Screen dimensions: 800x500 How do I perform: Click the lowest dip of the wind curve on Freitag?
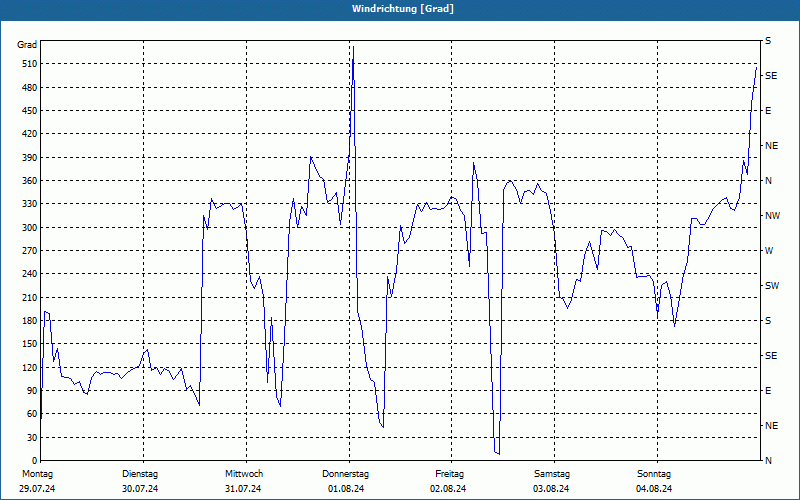click(x=498, y=454)
